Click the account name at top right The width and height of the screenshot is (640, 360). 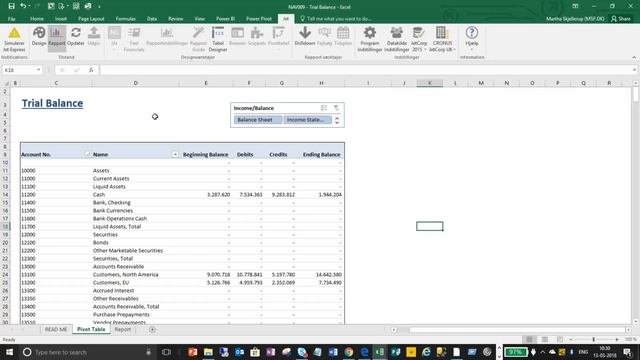tap(575, 19)
